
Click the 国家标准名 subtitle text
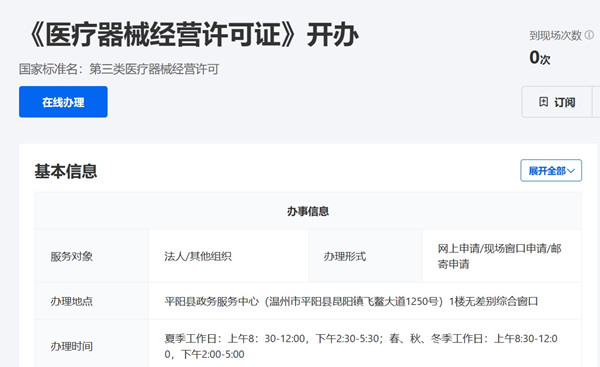pos(119,69)
